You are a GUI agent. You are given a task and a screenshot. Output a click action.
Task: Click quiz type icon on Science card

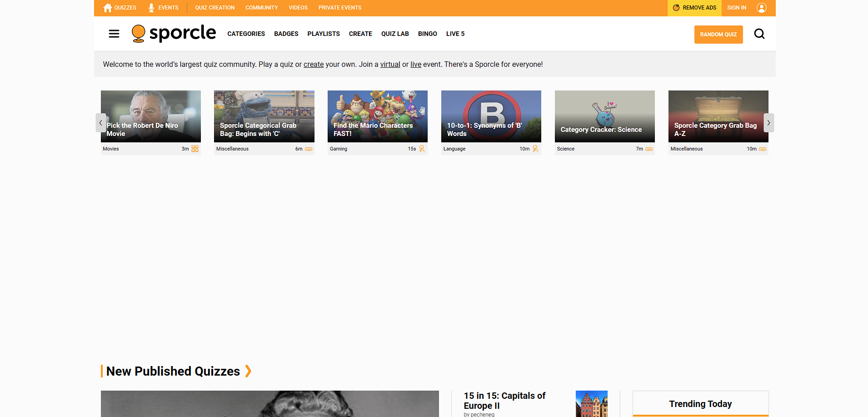tap(649, 149)
